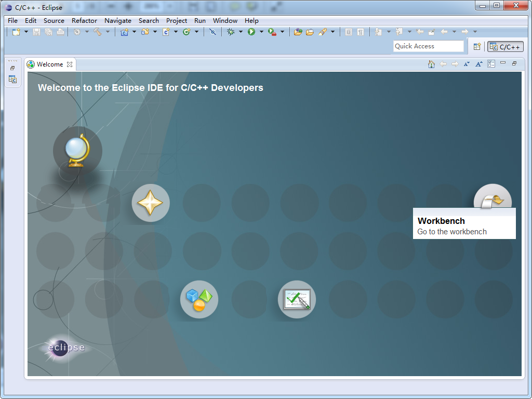Toggle Block Selection Mode
This screenshot has width=532, height=399.
(349, 32)
